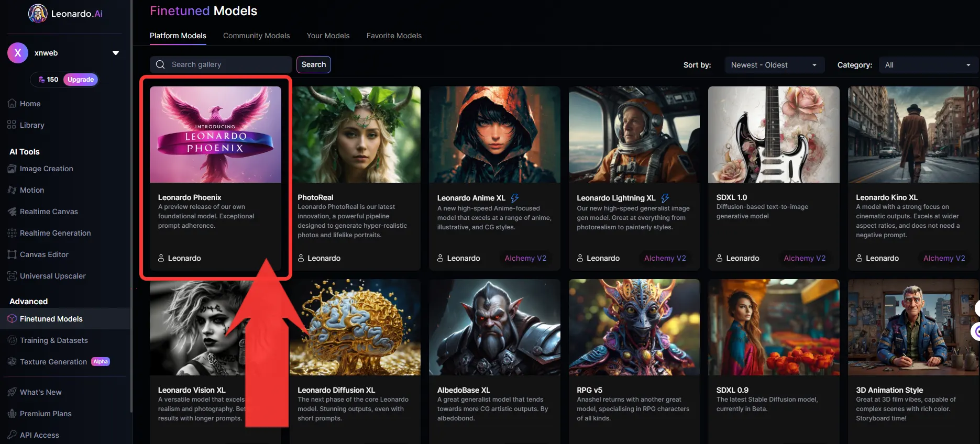Switch to Favorite Models tab

coord(394,36)
